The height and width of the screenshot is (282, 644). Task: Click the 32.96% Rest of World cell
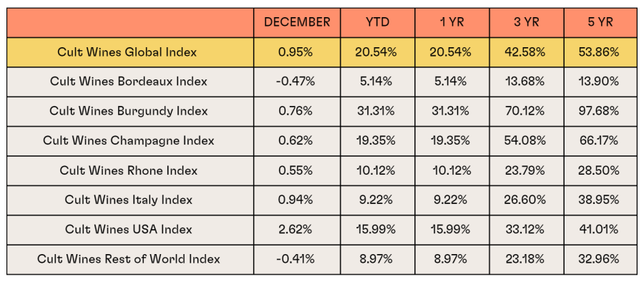600,259
